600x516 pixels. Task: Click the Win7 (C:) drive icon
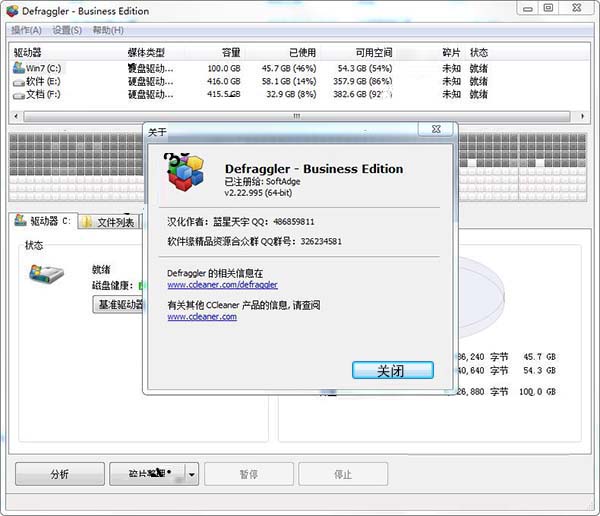(19, 68)
